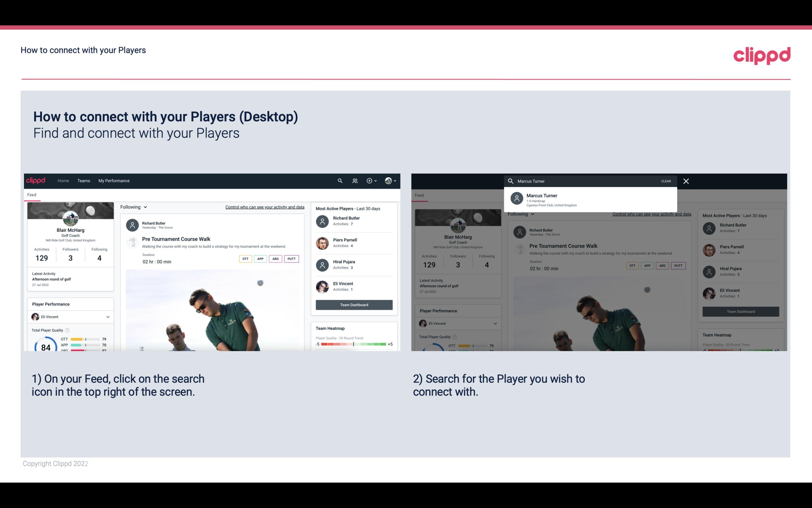Toggle visibility of activity data control

click(264, 207)
